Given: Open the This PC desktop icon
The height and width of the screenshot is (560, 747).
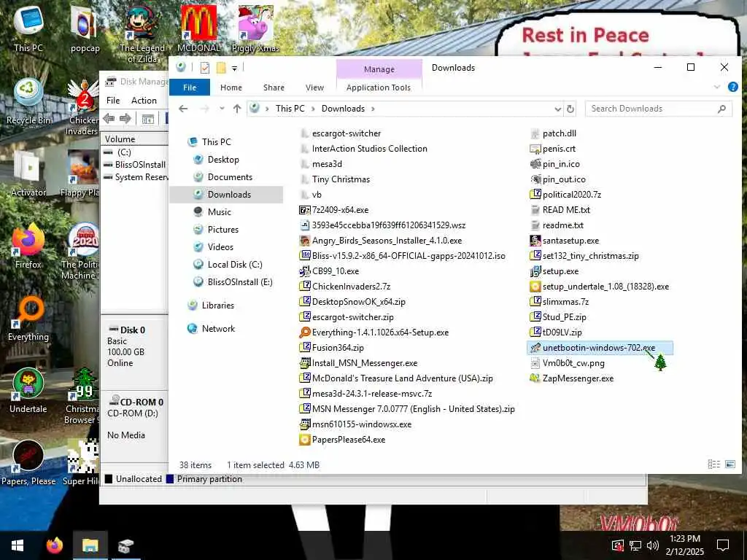Looking at the screenshot, I should tap(28, 28).
